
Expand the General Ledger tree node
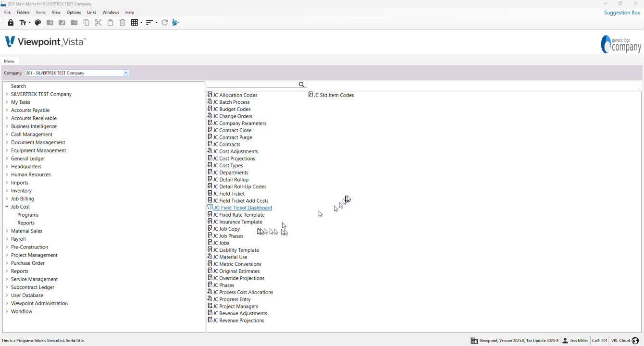point(7,159)
